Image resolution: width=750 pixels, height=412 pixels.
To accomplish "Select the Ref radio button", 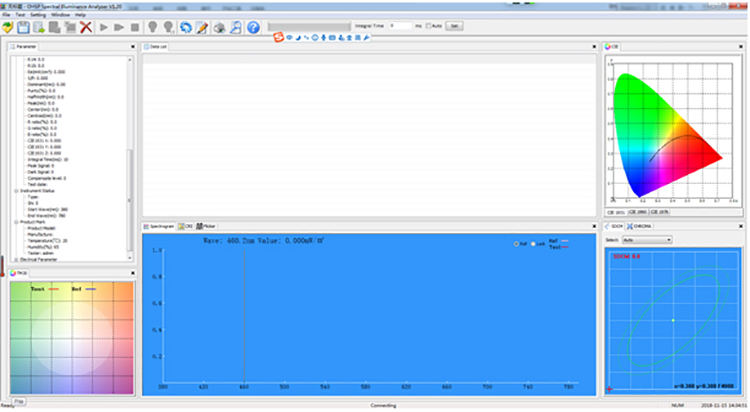I will [x=515, y=243].
